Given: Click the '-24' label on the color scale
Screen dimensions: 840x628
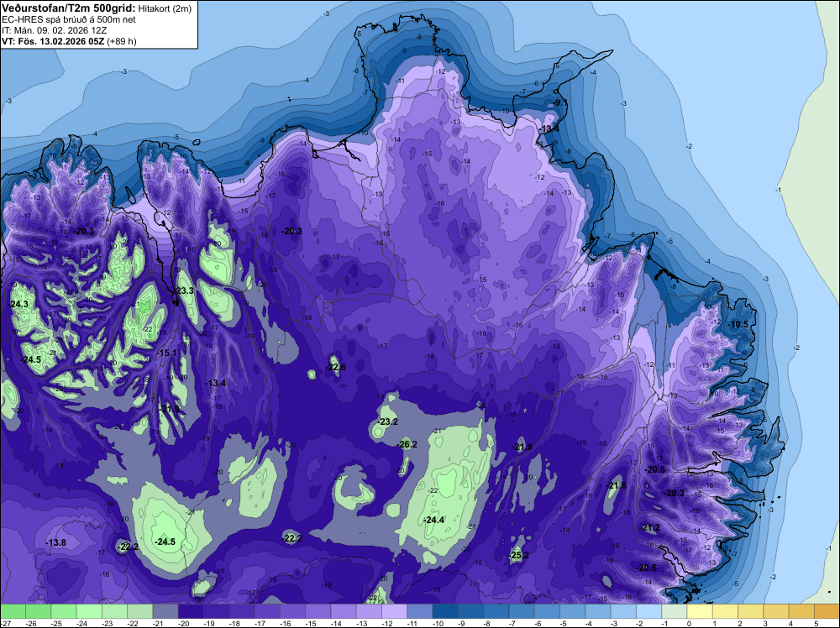Looking at the screenshot, I should click(x=82, y=623).
